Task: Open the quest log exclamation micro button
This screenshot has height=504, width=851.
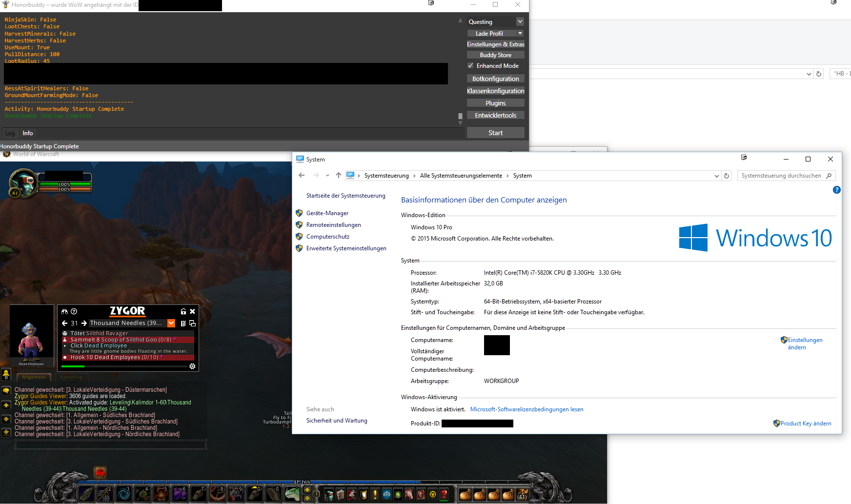Action: tap(375, 495)
